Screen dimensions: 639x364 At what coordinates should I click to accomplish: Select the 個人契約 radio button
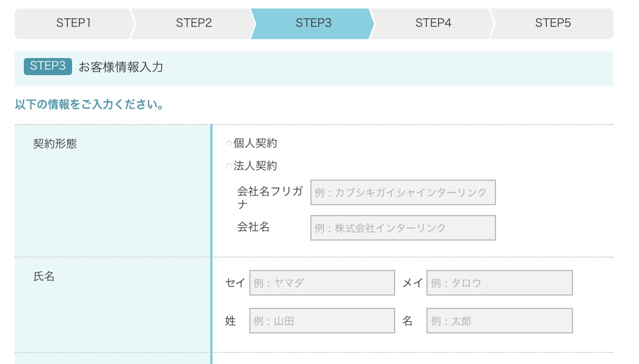(228, 144)
